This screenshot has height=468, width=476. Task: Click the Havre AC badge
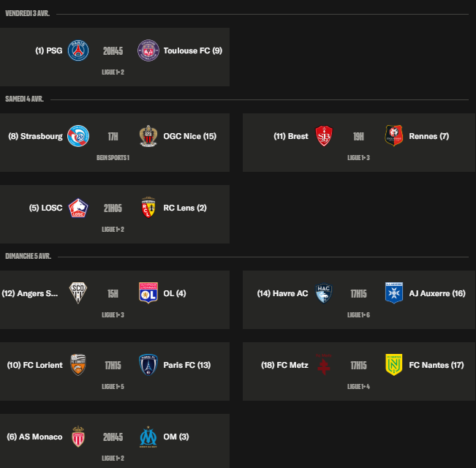[324, 293]
